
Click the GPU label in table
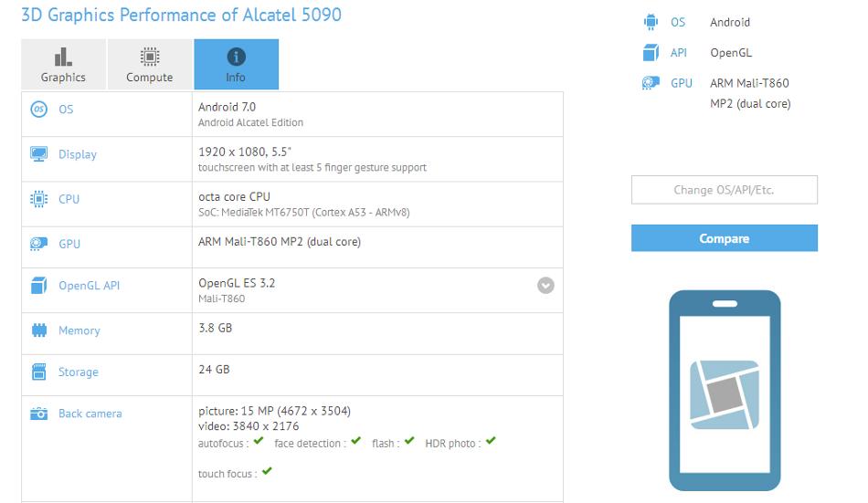[x=69, y=244]
